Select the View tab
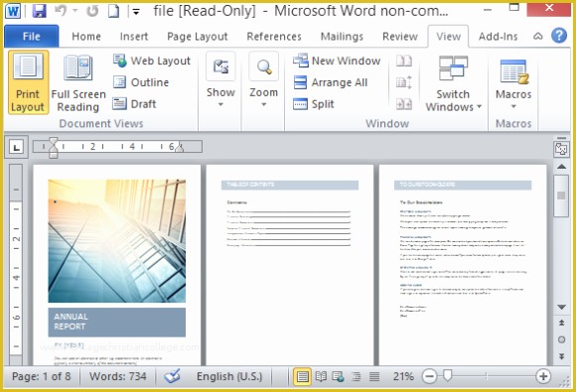This screenshot has width=576, height=392. (x=448, y=37)
